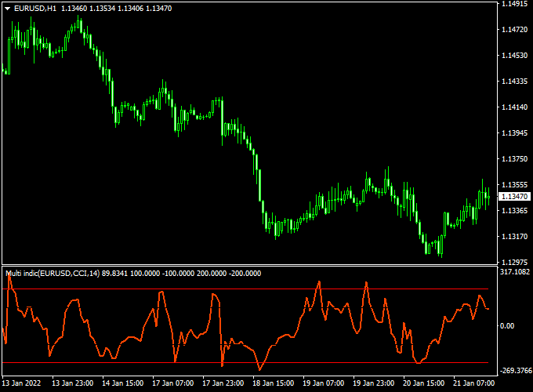Click the 18 Jan 15:00 time label
The width and height of the screenshot is (533, 392).
tap(273, 383)
